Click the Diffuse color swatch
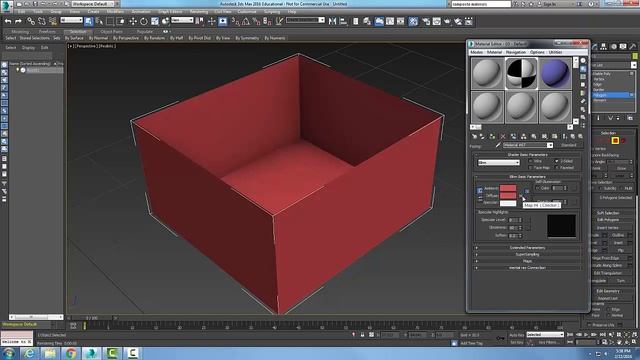 pos(508,196)
